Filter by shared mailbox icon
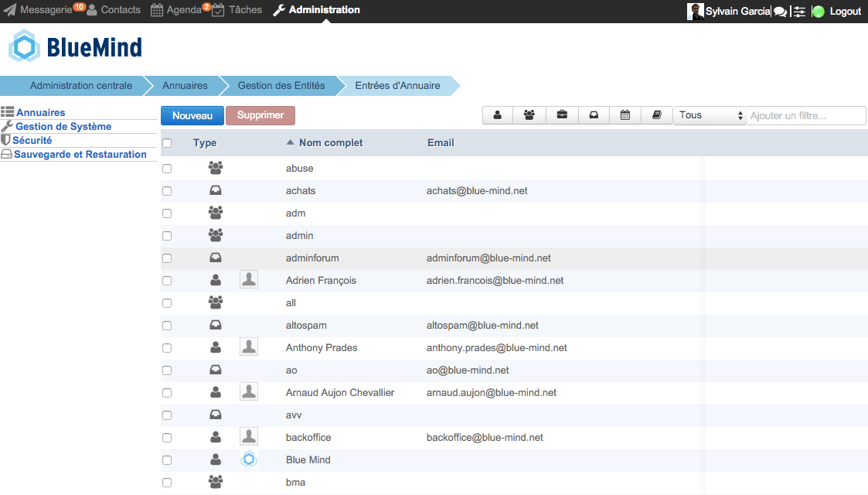 (594, 115)
